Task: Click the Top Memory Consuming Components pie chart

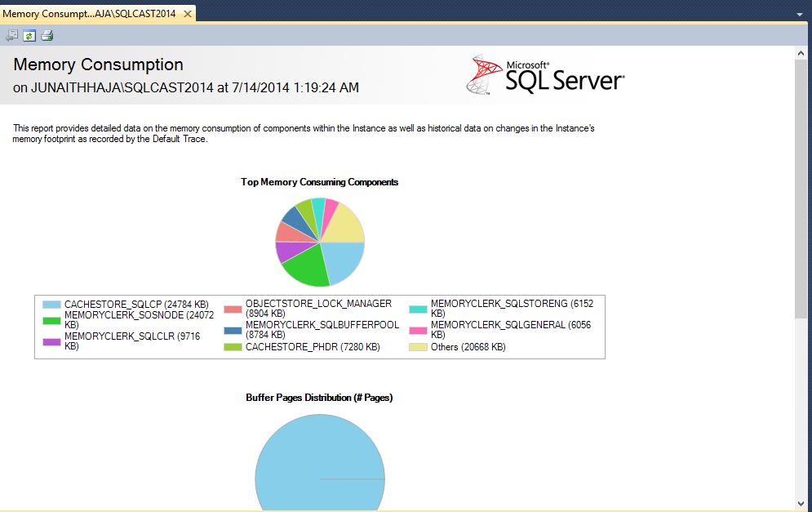Action: 320,242
